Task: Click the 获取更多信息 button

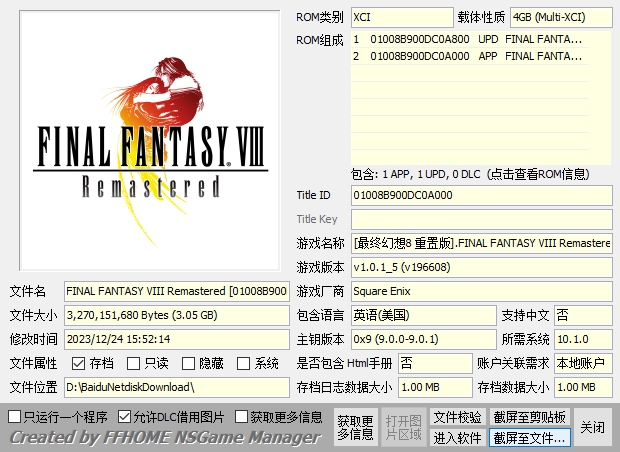Action: point(355,427)
